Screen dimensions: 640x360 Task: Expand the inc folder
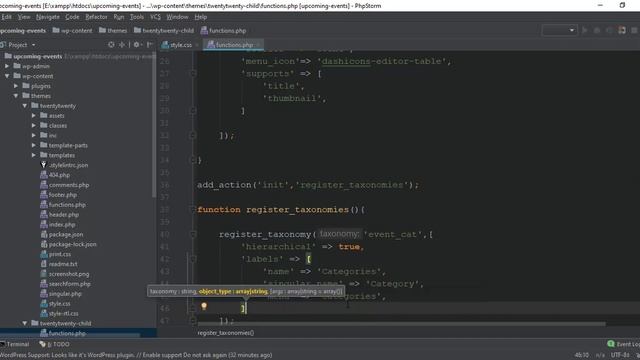34,135
